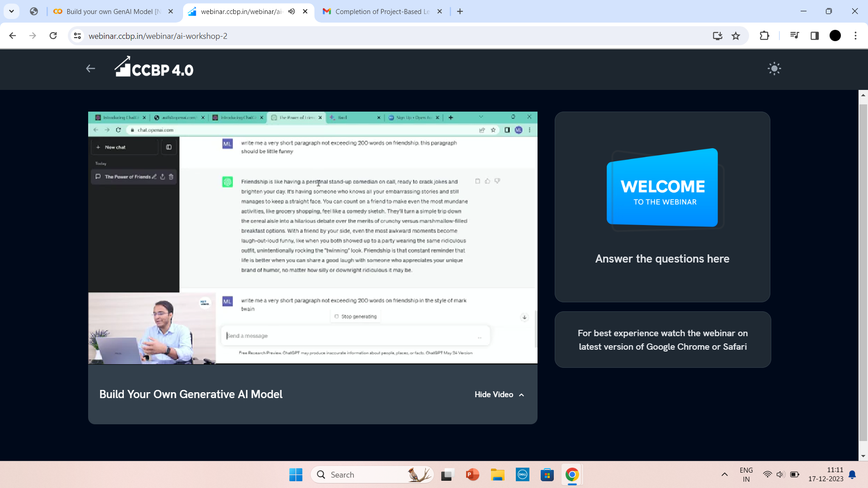Viewport: 868px width, 488px height.
Task: Open the Chrome extensions puzzle icon
Action: click(764, 36)
